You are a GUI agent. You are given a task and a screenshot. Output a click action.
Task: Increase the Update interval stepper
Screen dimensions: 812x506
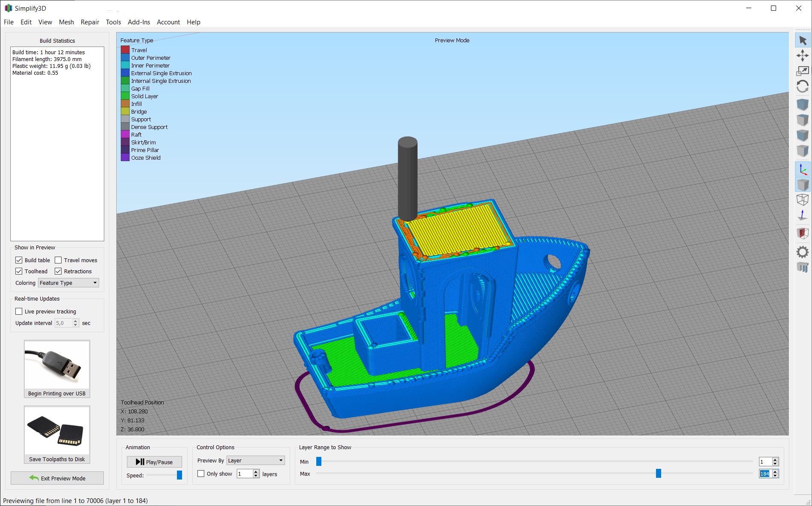[76, 321]
